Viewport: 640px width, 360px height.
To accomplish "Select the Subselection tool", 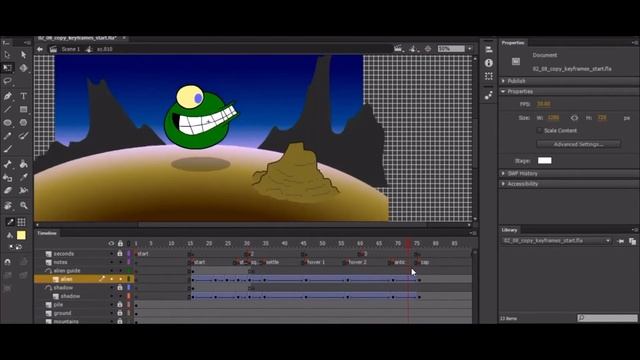I will (x=23, y=54).
